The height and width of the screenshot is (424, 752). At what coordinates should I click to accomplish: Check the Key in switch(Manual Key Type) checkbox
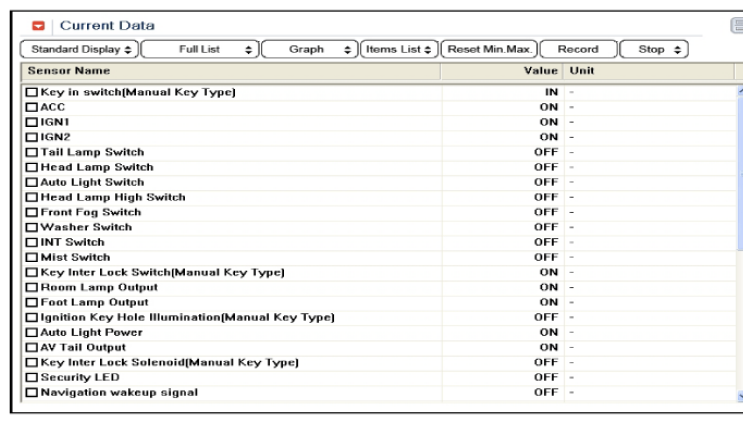pyautogui.click(x=32, y=92)
